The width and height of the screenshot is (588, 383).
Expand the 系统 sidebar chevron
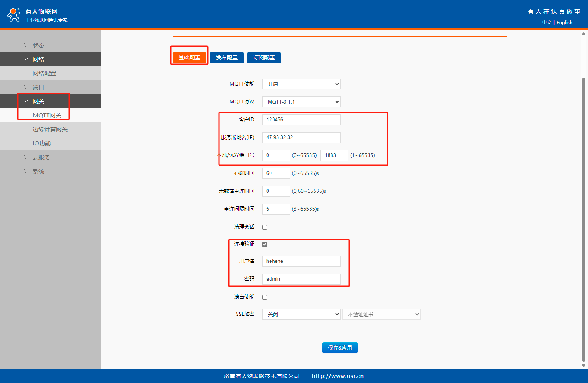26,171
